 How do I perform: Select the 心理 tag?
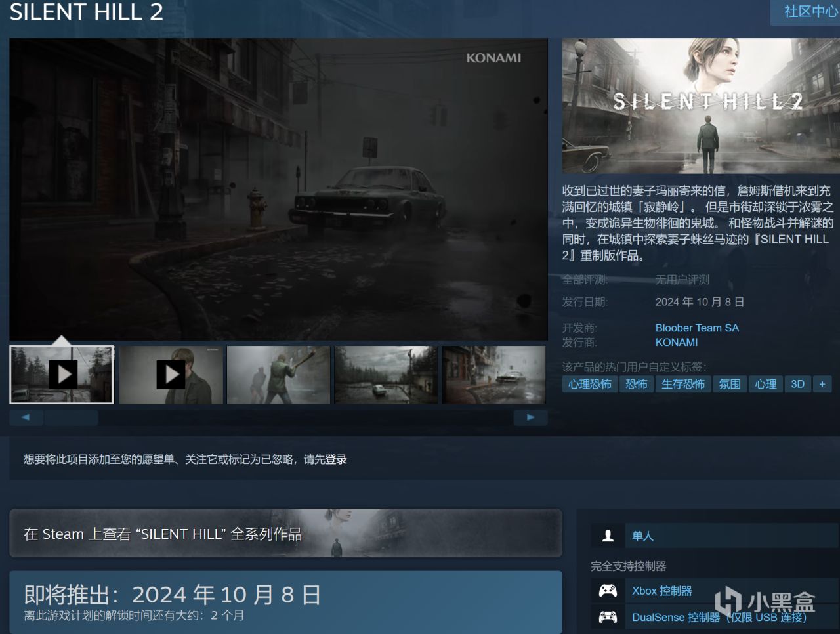766,384
